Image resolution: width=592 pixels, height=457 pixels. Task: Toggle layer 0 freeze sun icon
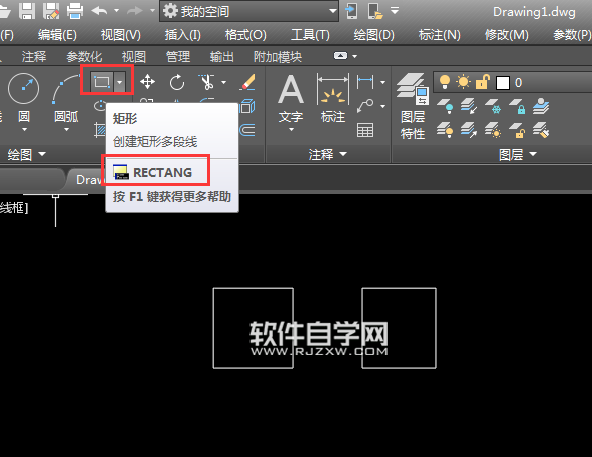pos(463,82)
